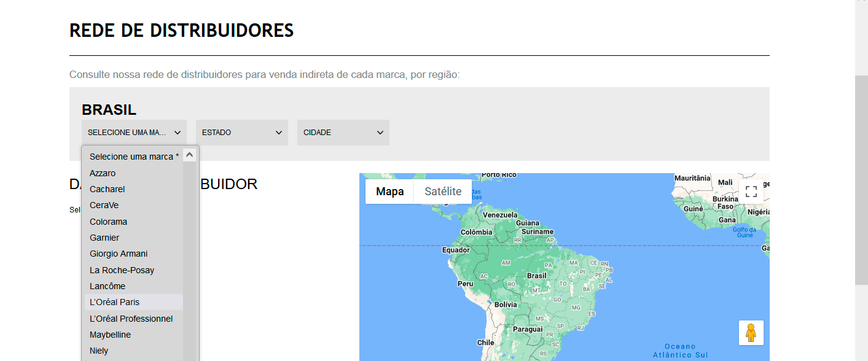Click Peru label on the map

466,284
